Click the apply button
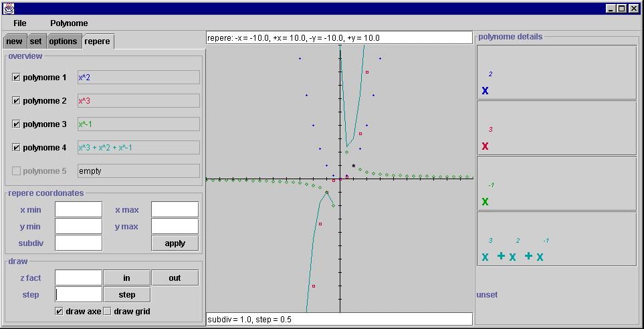Screen dimensions: 644x329 click(175, 243)
